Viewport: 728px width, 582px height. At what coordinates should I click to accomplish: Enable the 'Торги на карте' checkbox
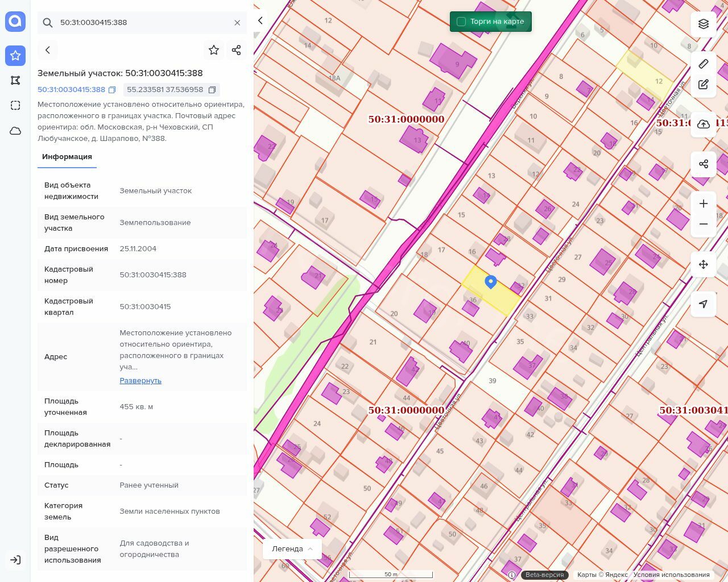click(461, 22)
